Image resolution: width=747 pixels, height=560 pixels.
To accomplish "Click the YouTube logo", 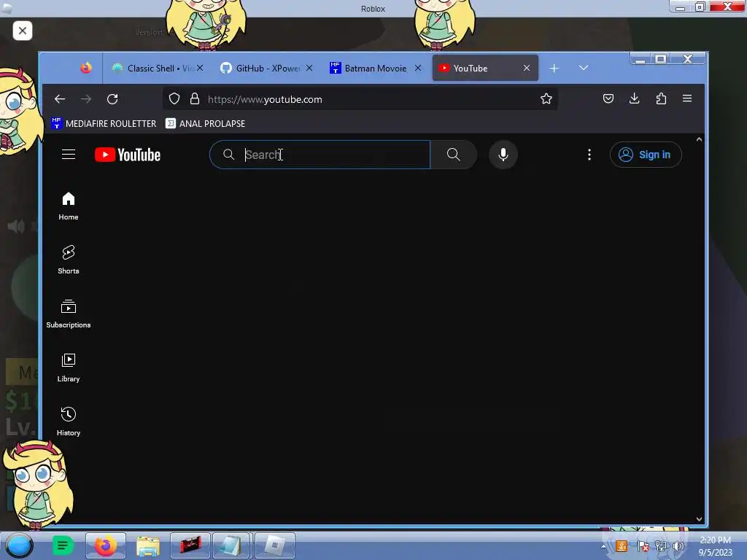I will click(128, 155).
